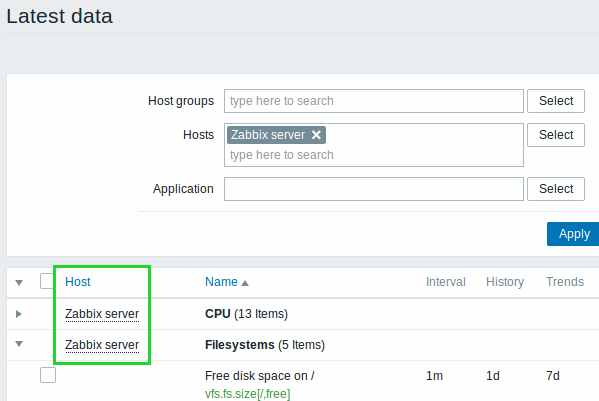The image size is (599, 401).
Task: Click Select button for Host groups
Action: 556,101
